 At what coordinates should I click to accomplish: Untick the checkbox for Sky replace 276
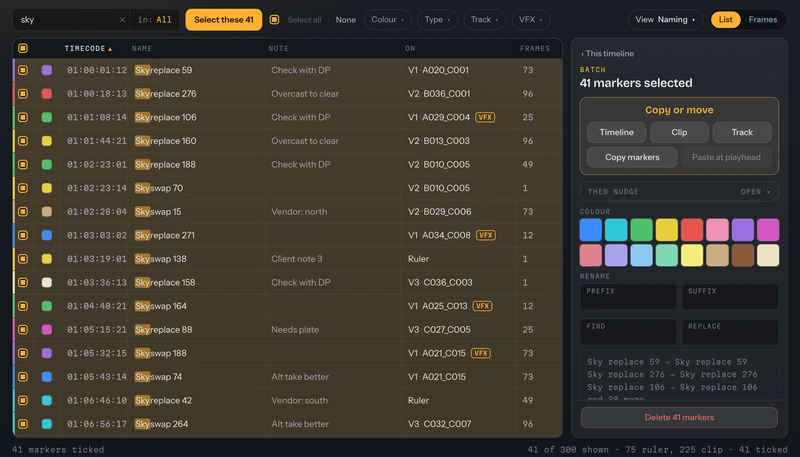23,94
